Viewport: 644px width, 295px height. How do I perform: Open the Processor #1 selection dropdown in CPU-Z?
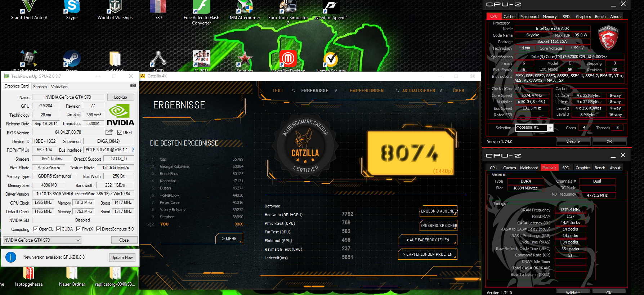click(x=534, y=128)
